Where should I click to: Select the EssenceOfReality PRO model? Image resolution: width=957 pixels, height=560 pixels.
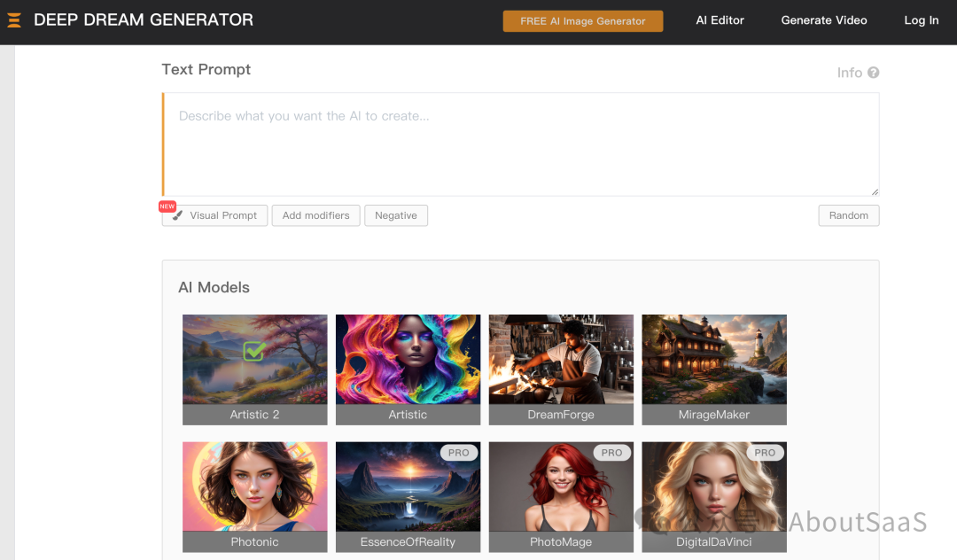408,497
